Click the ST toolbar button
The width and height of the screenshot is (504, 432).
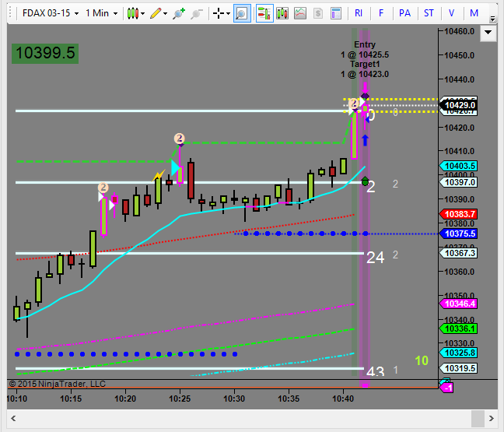[x=429, y=13]
